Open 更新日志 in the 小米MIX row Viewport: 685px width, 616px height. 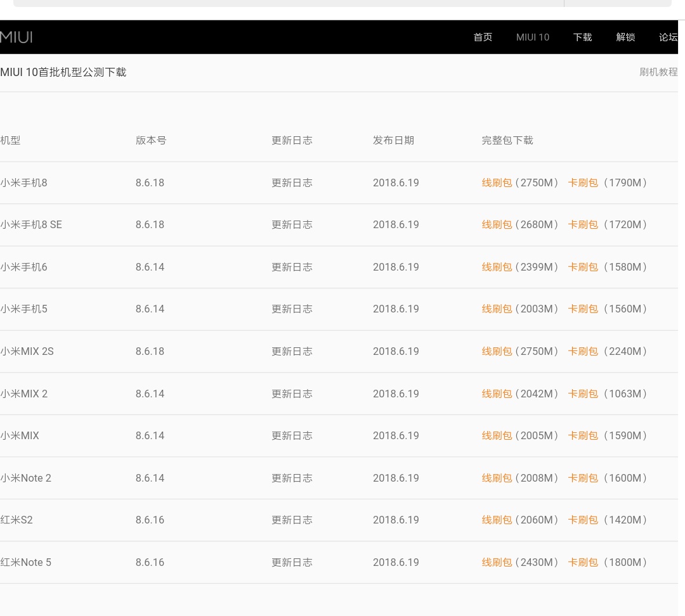(292, 435)
